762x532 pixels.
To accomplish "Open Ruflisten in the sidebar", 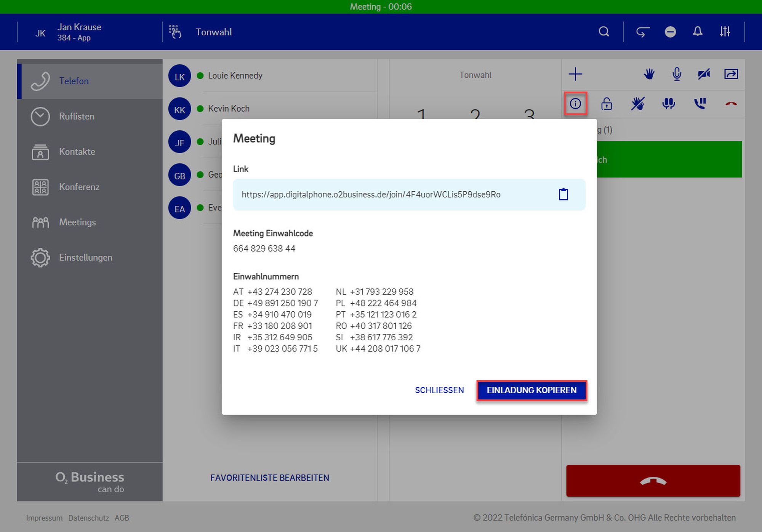I will coord(77,116).
